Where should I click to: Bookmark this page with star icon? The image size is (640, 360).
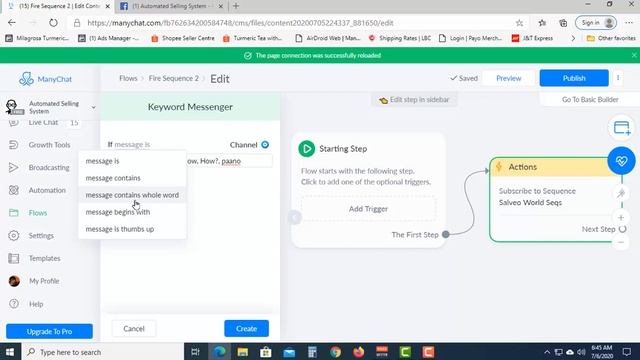click(x=519, y=23)
